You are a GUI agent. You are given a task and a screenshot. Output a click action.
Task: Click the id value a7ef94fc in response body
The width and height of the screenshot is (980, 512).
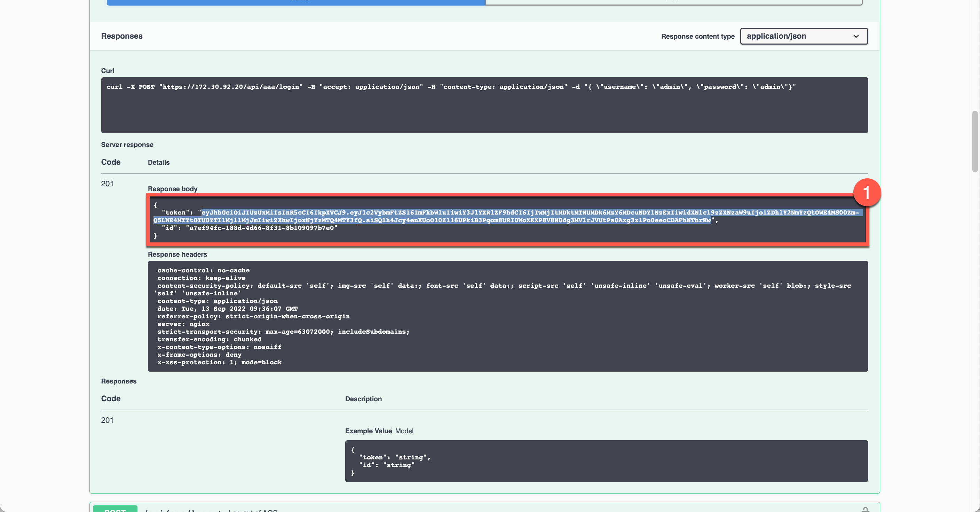tap(261, 228)
